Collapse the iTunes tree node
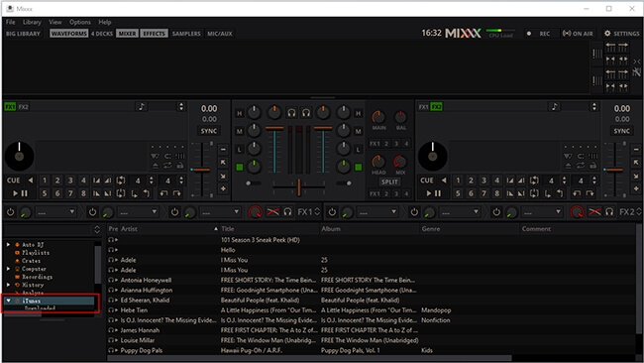 [8, 301]
